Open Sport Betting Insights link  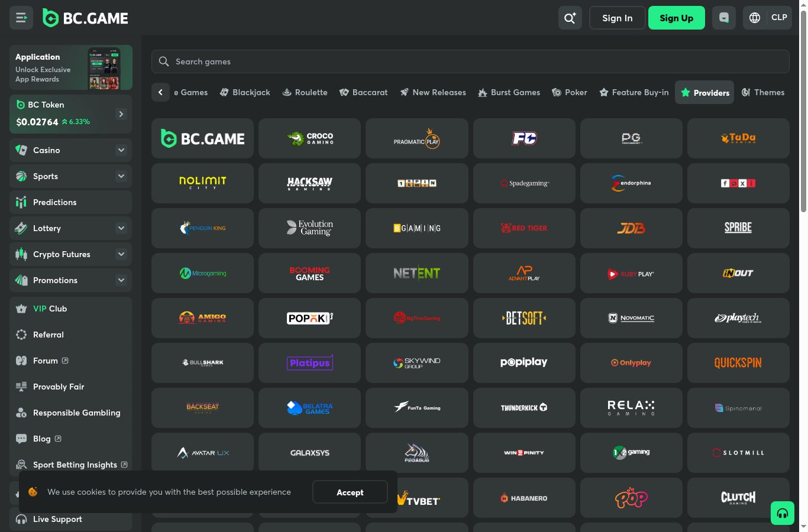[70, 465]
